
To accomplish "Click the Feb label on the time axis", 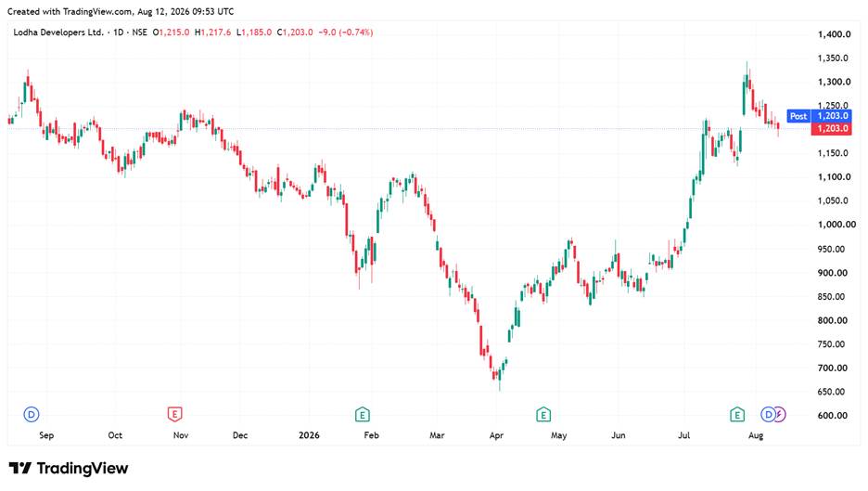I will 372,435.
